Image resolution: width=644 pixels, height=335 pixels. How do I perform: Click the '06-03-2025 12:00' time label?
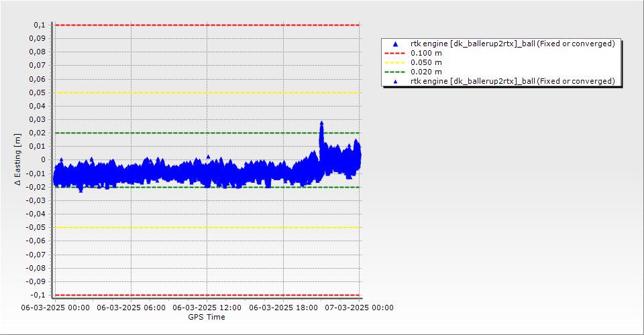pos(207,308)
